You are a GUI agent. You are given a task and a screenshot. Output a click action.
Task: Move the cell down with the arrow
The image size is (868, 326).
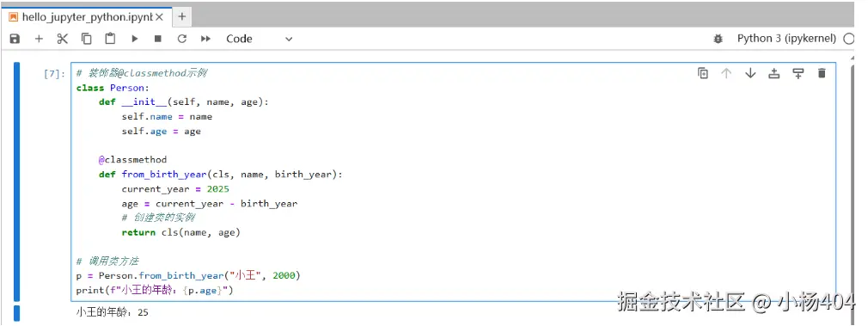point(750,73)
